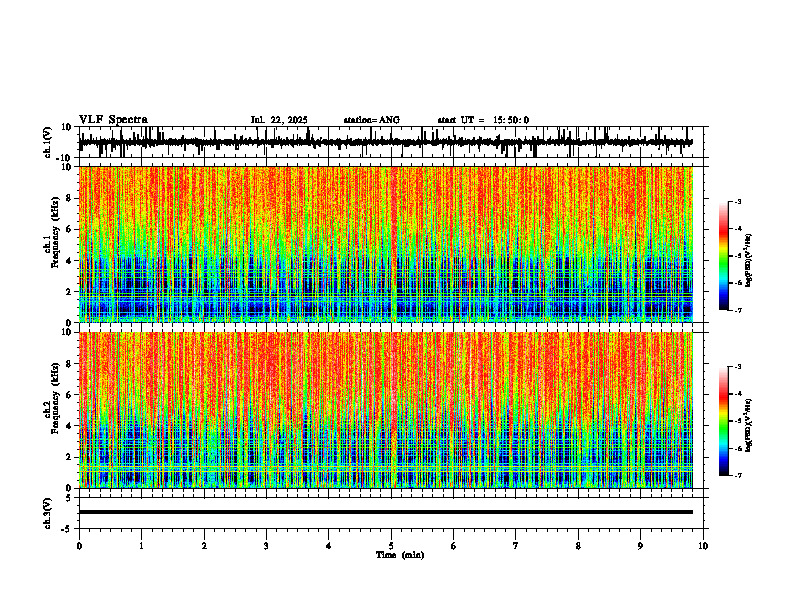Click time axis tick label "8"

[578, 546]
